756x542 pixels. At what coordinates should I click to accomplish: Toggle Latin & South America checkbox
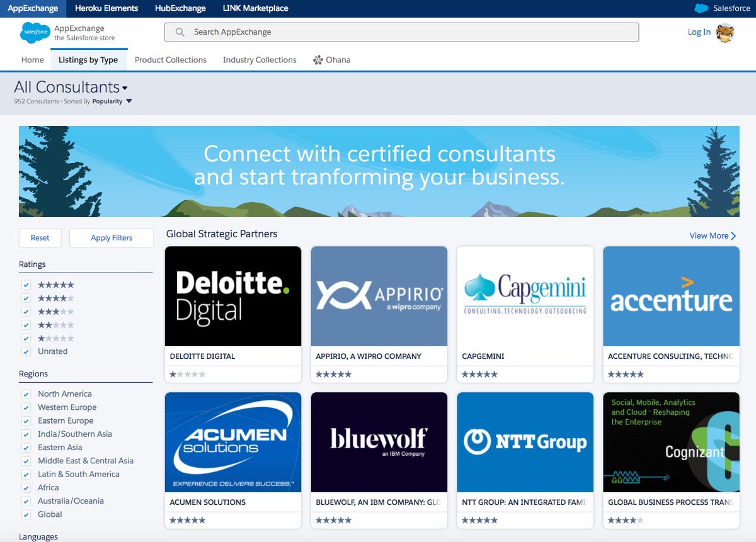(26, 474)
